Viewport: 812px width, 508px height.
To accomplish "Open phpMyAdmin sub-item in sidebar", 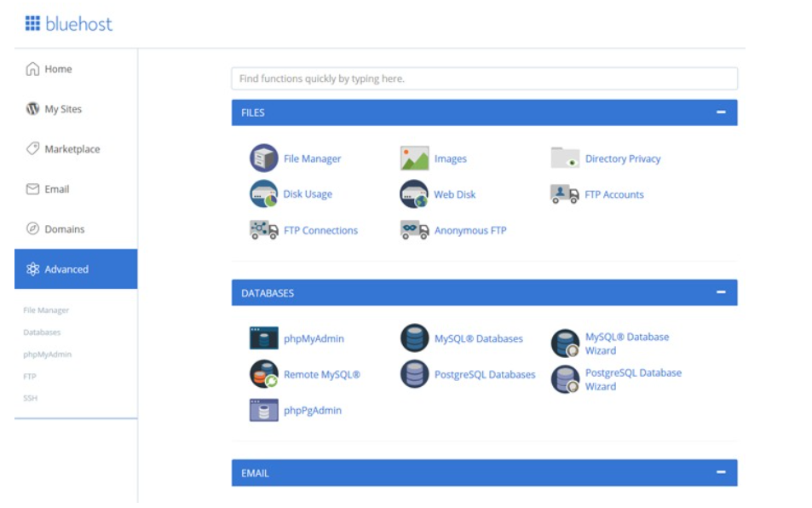I will (47, 355).
